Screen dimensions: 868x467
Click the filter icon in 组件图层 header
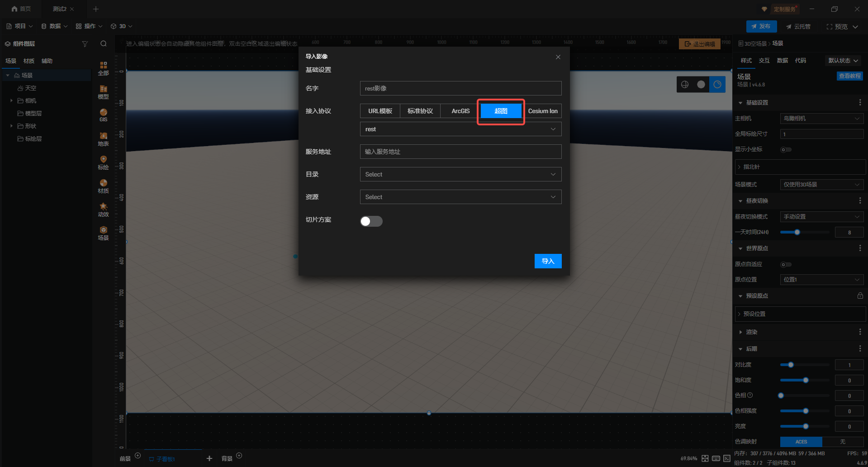click(x=85, y=44)
